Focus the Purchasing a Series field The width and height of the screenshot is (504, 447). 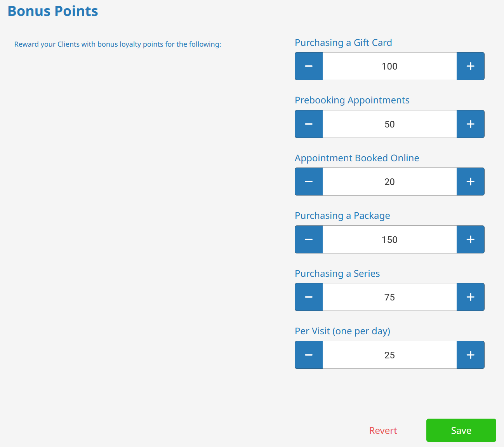[x=389, y=297]
